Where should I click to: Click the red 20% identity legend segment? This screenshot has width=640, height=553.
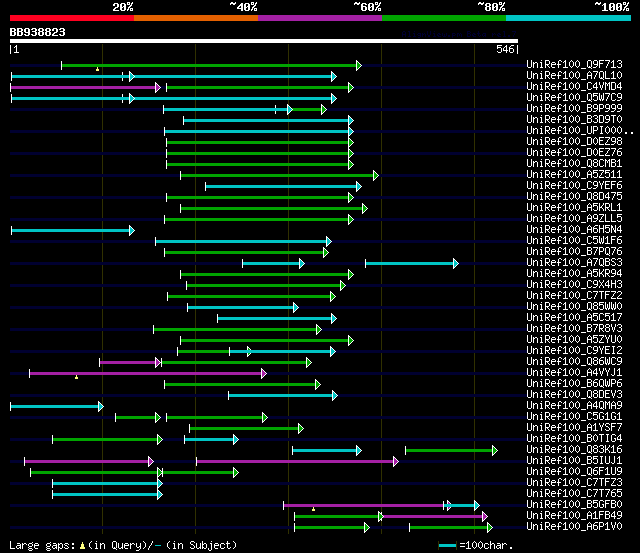(72, 18)
